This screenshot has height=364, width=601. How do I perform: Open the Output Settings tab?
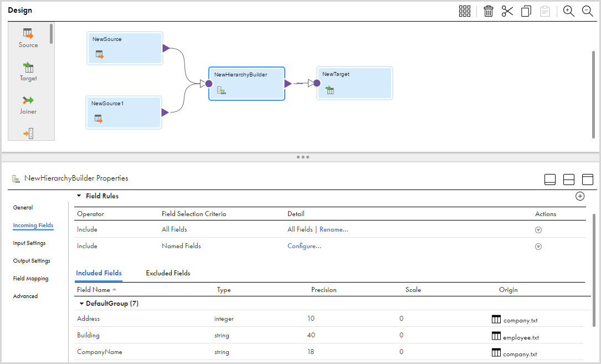pos(32,261)
